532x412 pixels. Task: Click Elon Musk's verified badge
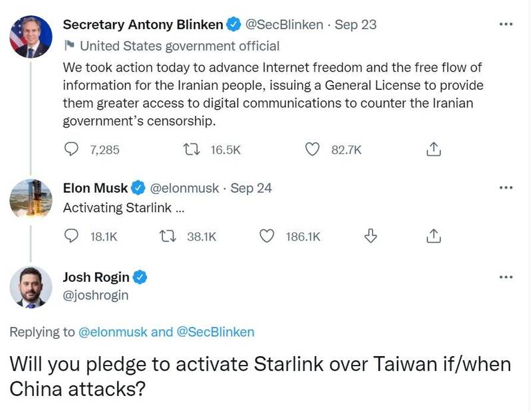tap(139, 188)
